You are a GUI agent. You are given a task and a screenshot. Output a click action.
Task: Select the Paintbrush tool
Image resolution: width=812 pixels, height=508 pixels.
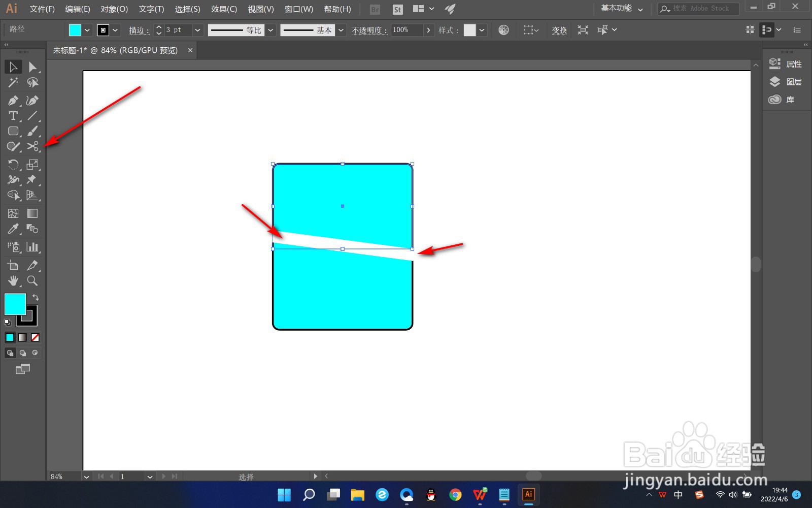point(32,131)
